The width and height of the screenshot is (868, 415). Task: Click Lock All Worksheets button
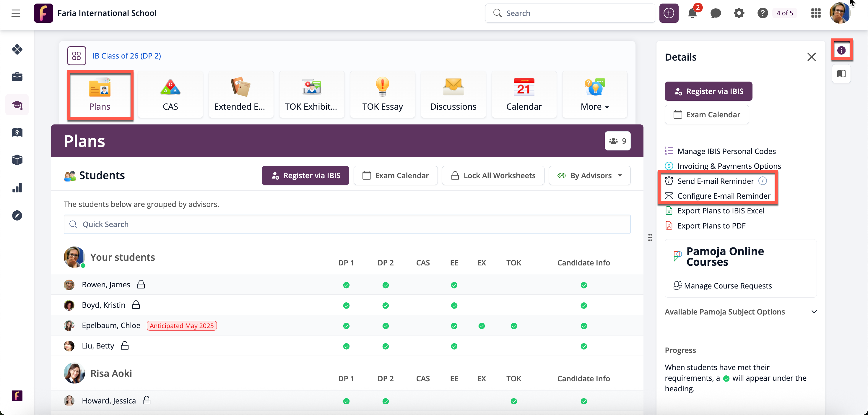pyautogui.click(x=492, y=175)
